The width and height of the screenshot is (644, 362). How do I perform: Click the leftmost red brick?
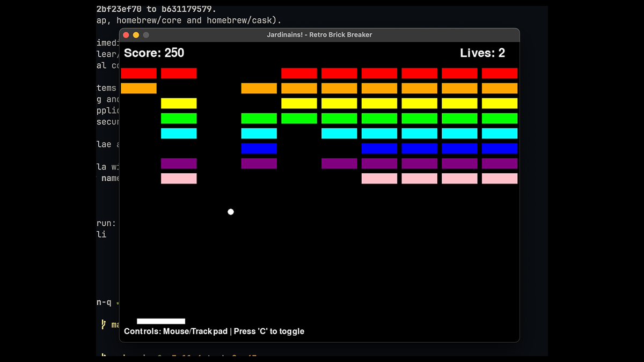coord(138,73)
